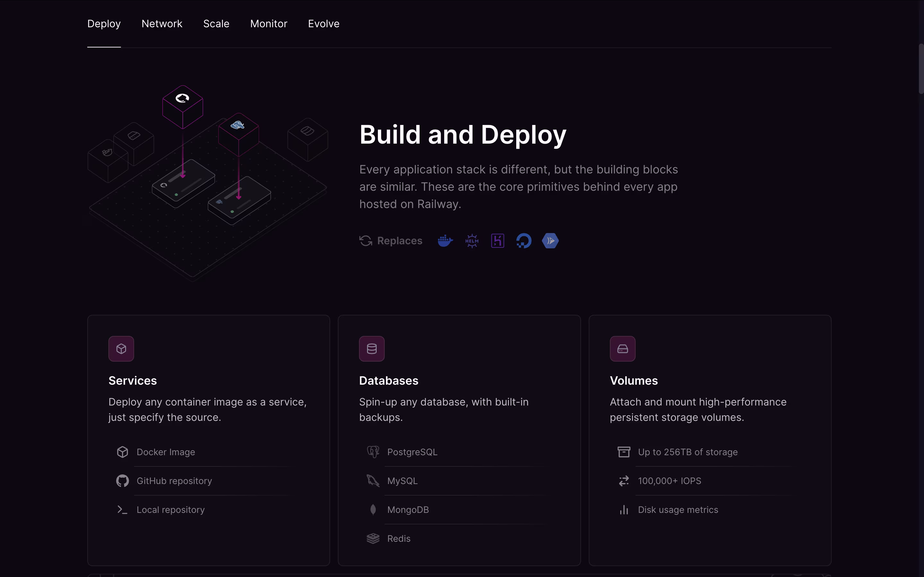Click the Helm logo icon
The height and width of the screenshot is (577, 924).
pyautogui.click(x=472, y=241)
